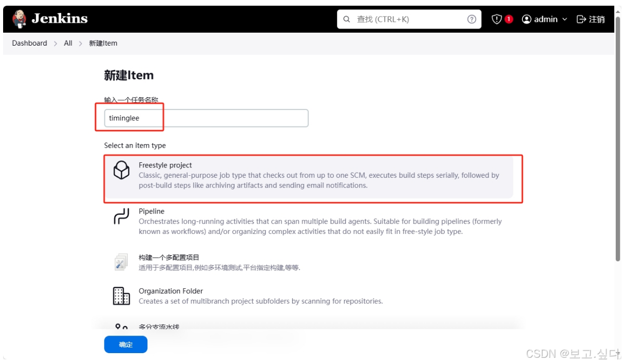Click the search magnifier icon
This screenshot has height=364, width=622.
(x=347, y=19)
